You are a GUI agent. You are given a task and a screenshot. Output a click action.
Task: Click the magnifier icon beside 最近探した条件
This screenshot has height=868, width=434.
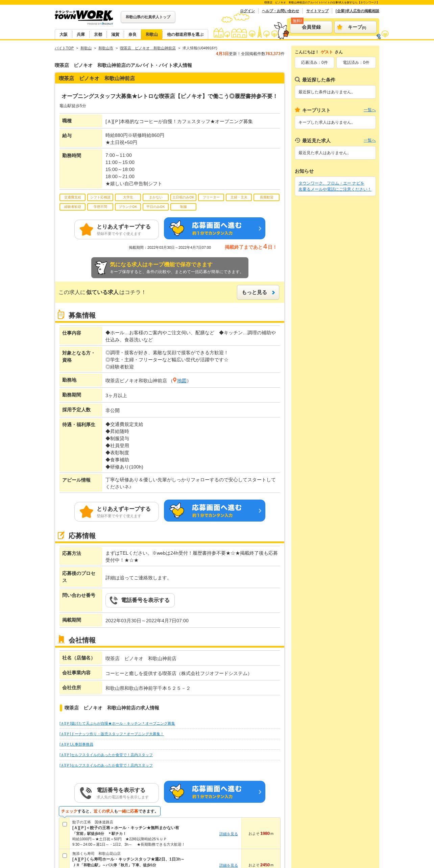(297, 79)
